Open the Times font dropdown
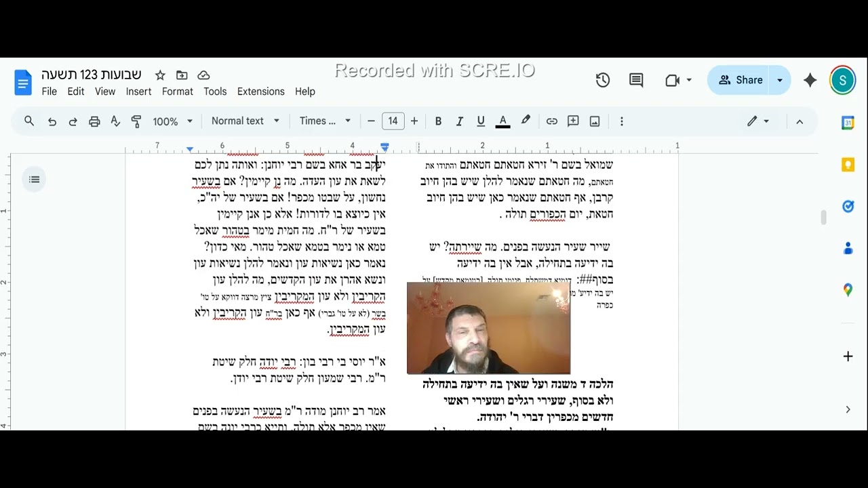868x488 pixels. click(x=325, y=121)
